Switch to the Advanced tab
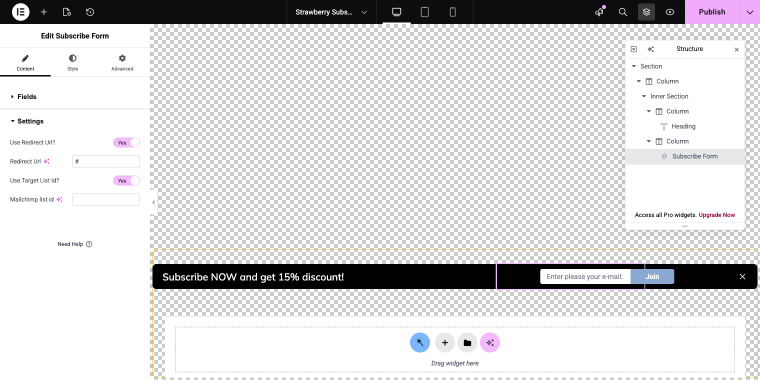 (122, 63)
